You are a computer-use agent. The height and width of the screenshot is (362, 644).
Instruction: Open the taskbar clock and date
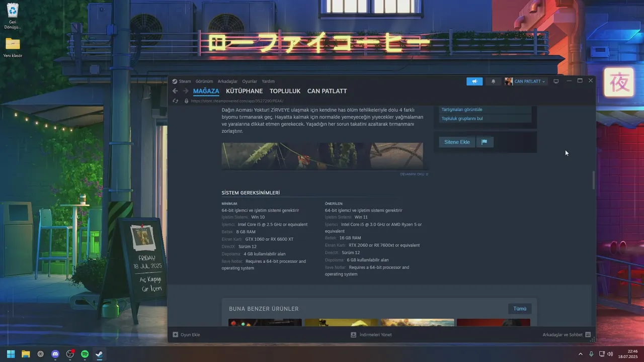[x=628, y=354]
